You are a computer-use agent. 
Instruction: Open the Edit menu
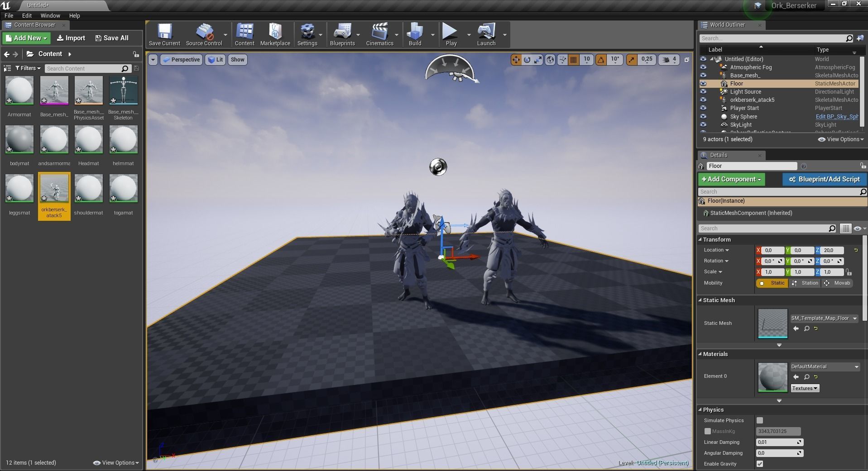tap(27, 15)
